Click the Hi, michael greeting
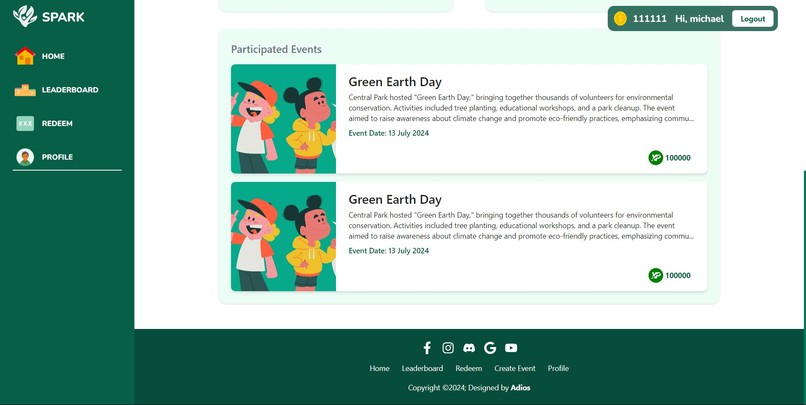This screenshot has width=806, height=405. click(699, 19)
